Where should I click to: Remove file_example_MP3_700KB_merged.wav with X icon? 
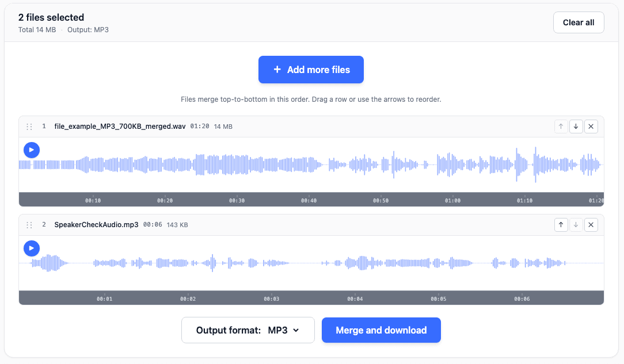[591, 126]
